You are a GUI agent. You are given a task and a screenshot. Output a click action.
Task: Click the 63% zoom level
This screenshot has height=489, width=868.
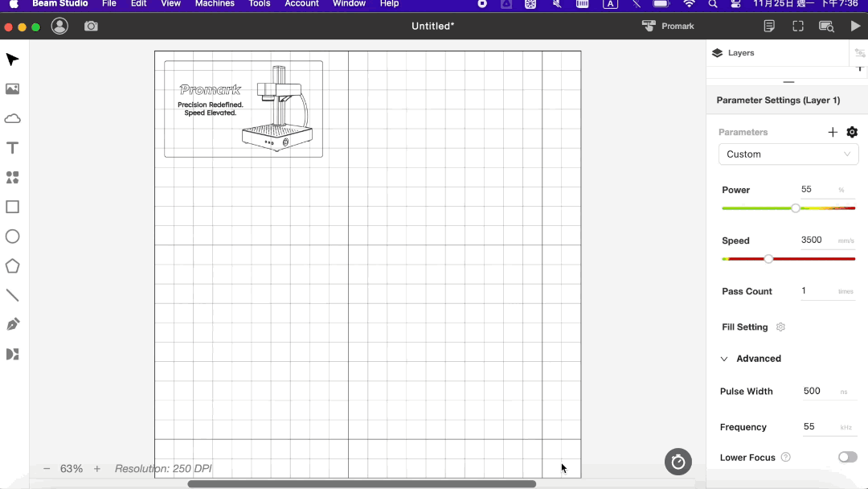pyautogui.click(x=72, y=469)
